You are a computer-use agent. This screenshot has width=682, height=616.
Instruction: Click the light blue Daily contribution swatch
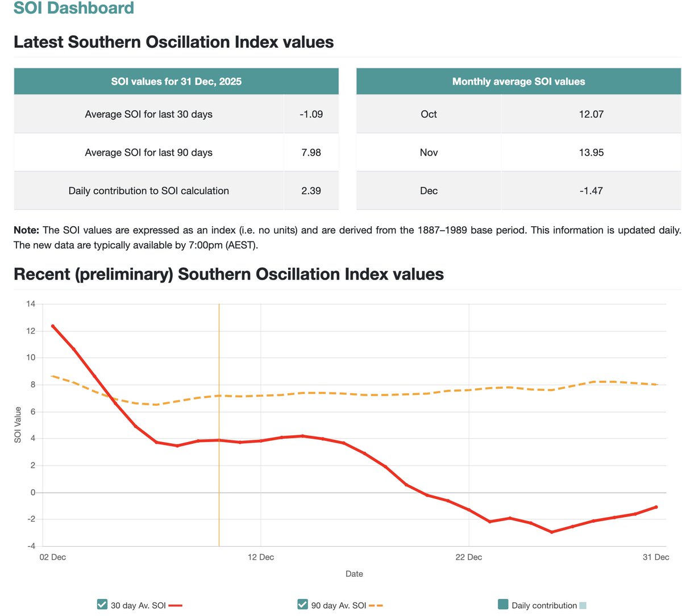click(x=583, y=606)
